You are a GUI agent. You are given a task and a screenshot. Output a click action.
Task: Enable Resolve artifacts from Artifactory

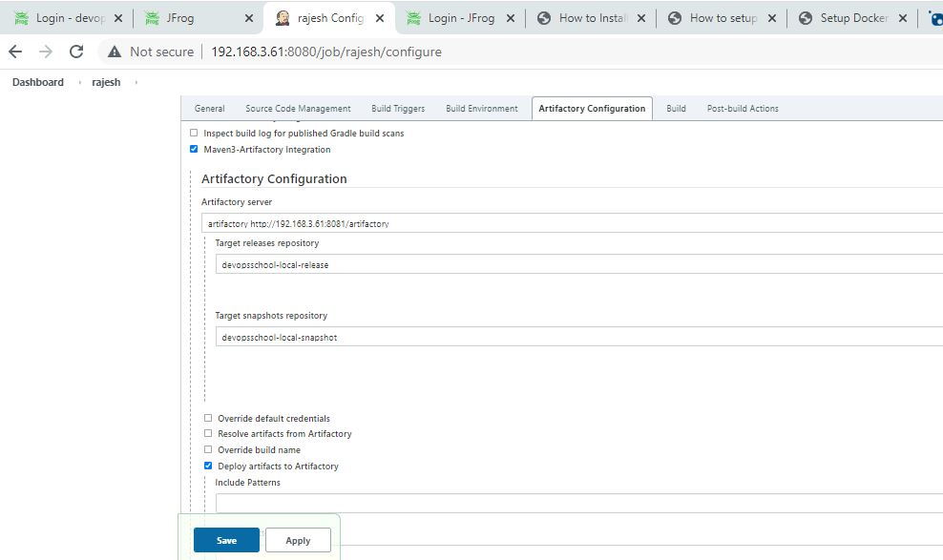tap(208, 433)
